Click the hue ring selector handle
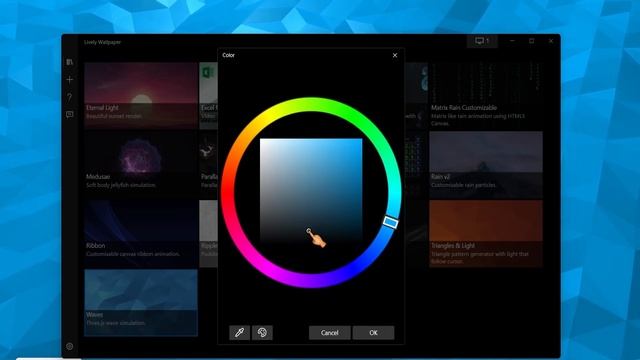 [x=391, y=222]
